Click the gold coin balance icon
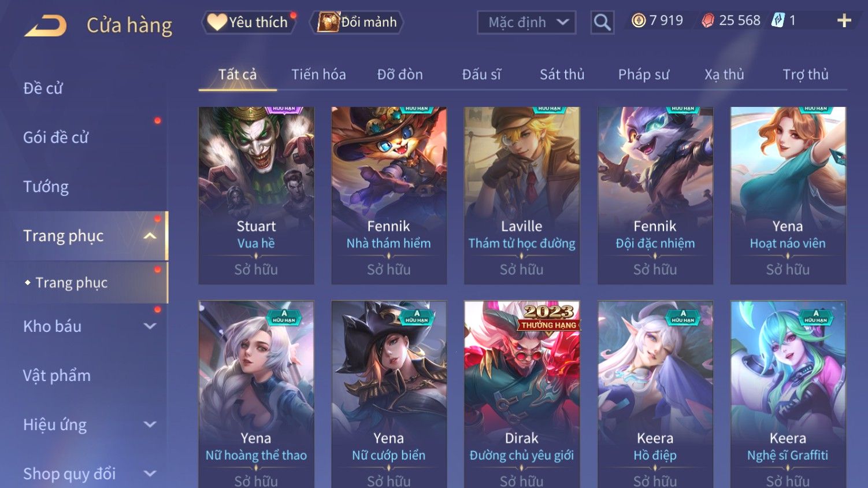The image size is (868, 488). click(639, 21)
